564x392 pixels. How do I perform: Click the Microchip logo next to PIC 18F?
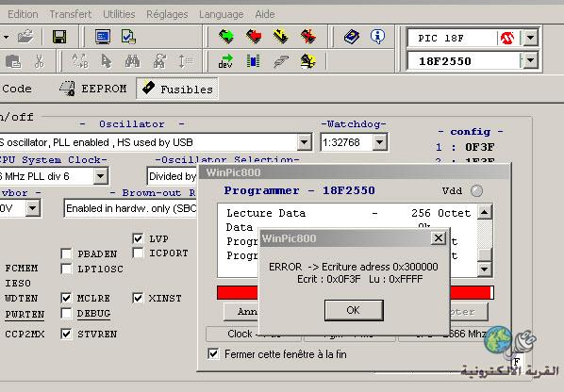[507, 38]
